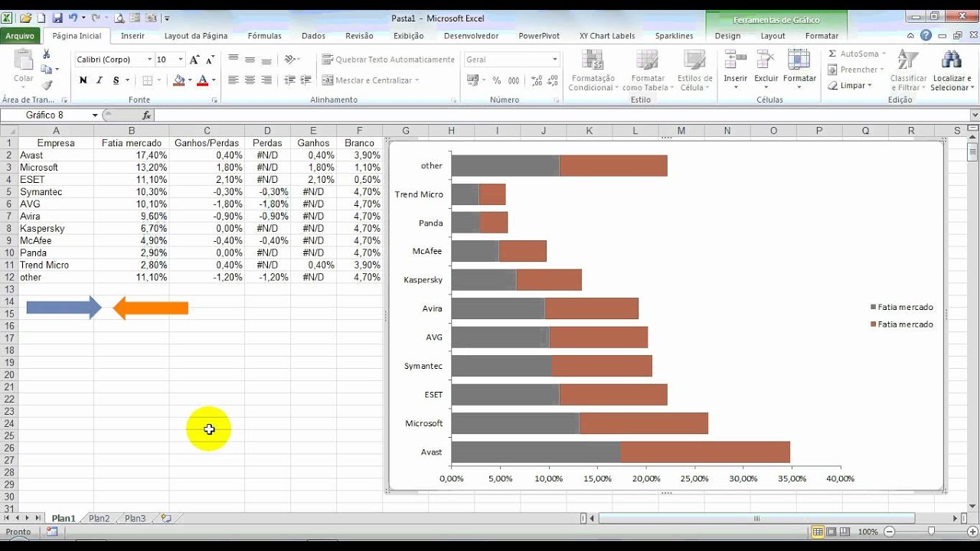Open Estilos de Célula gallery
The height and width of the screenshot is (551, 980).
click(694, 70)
